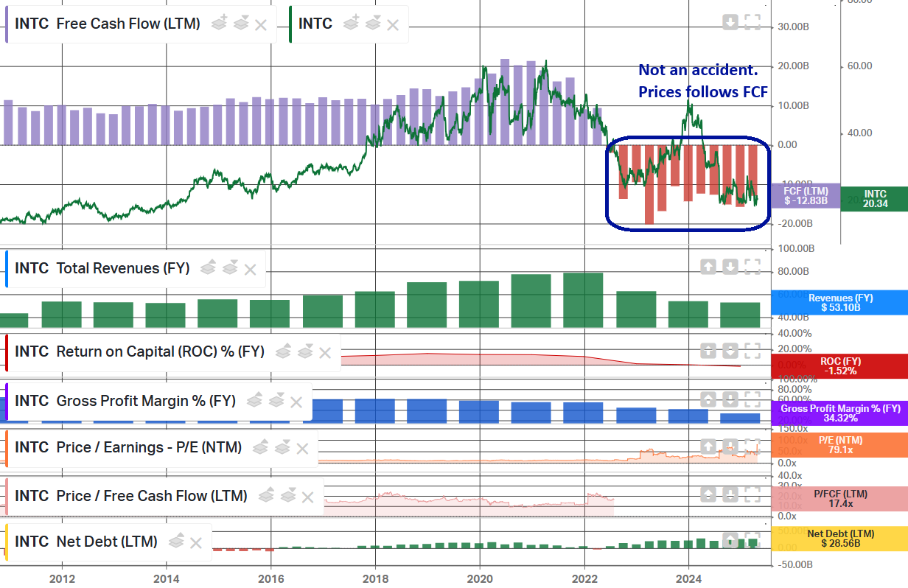Maximize the Total Revenues pane

tap(752, 267)
